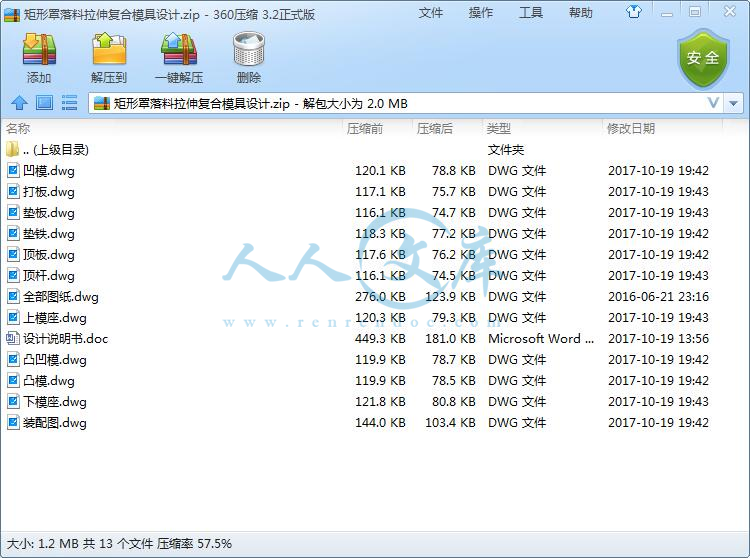Click the file icon of 下模座.dwg

click(x=13, y=402)
